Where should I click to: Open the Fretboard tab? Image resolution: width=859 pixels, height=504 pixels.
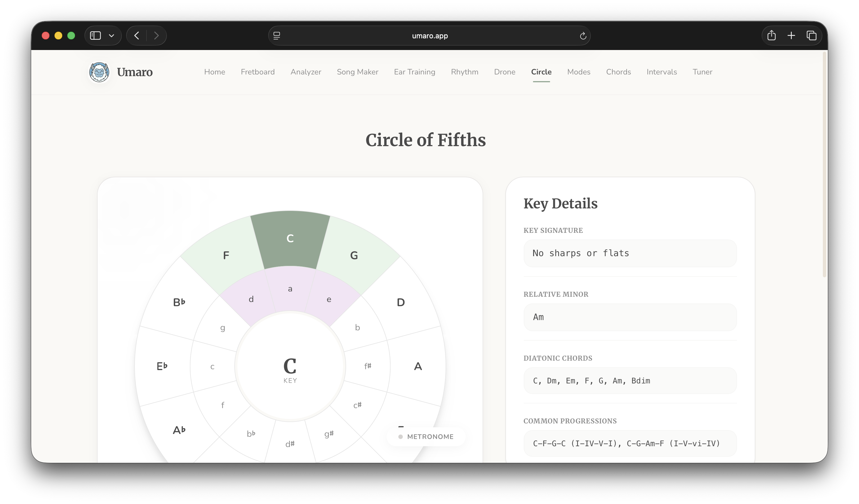click(x=257, y=72)
